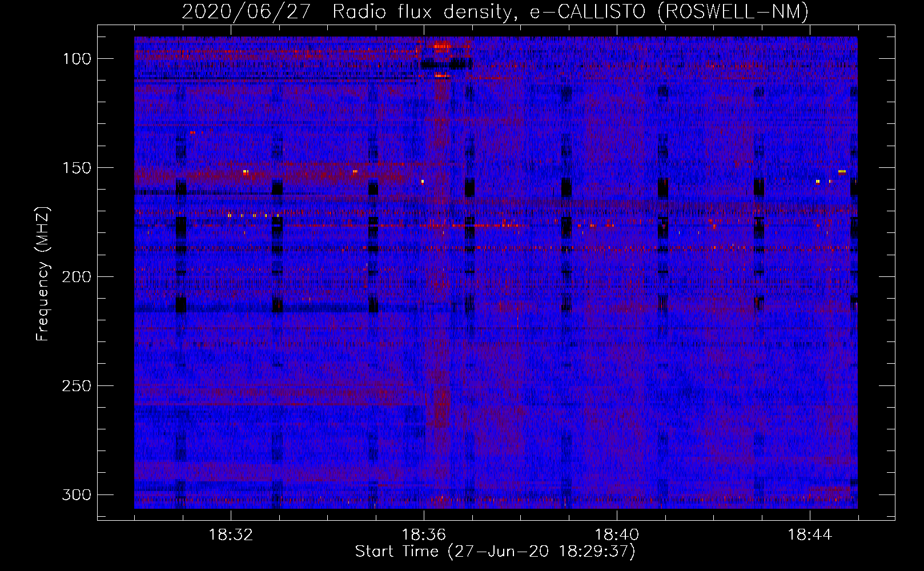The height and width of the screenshot is (571, 924).
Task: Click the 250 frequency tick label
Action: tap(77, 386)
